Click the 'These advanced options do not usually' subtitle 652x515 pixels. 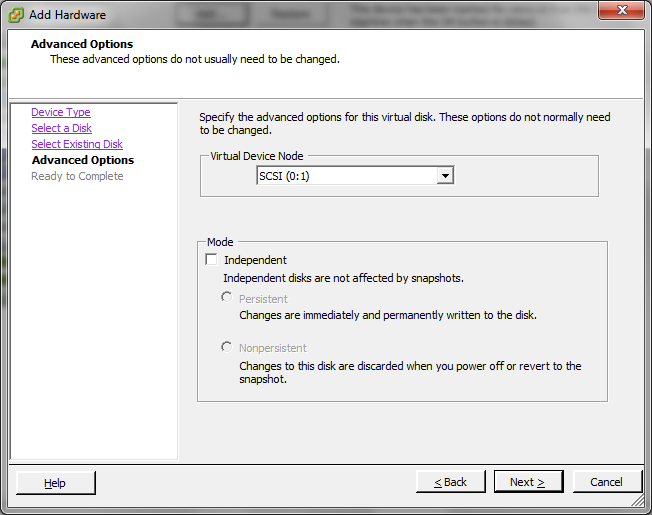[195, 59]
